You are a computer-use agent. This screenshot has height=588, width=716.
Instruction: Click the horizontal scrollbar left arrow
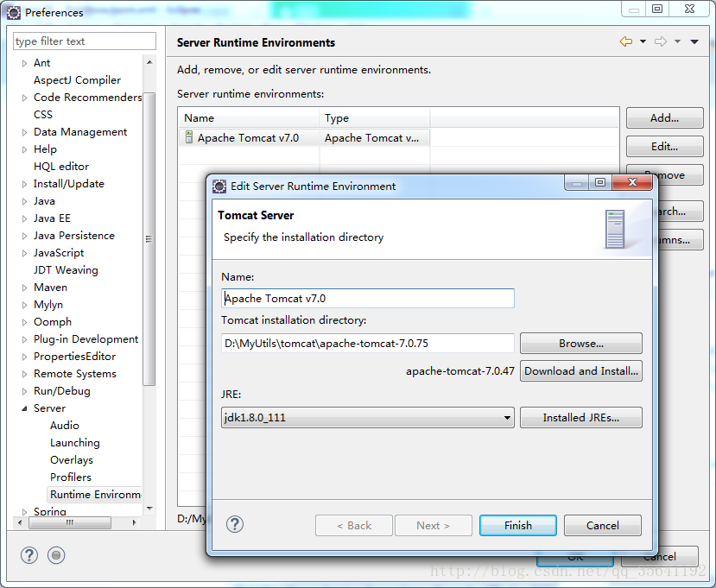(x=20, y=522)
